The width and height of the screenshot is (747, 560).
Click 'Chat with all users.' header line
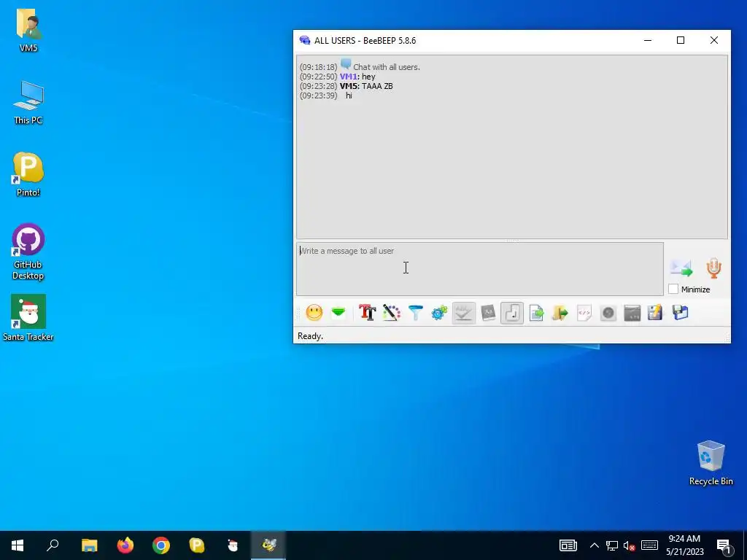(387, 67)
